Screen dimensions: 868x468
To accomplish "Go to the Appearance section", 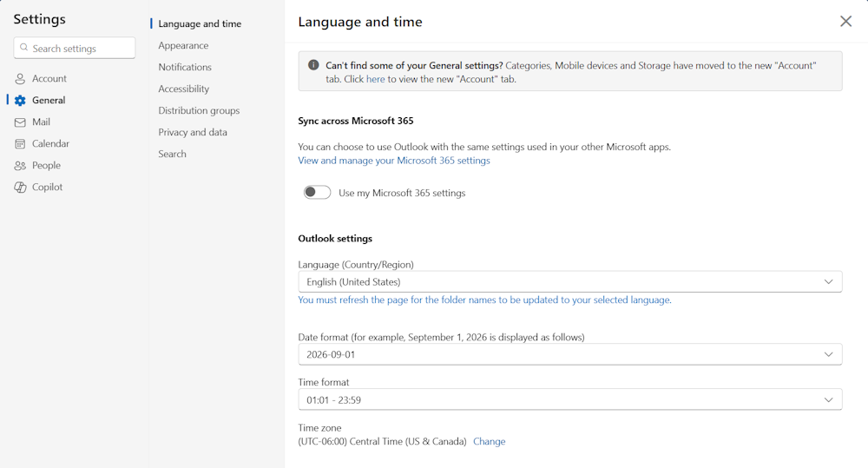I will (x=183, y=45).
